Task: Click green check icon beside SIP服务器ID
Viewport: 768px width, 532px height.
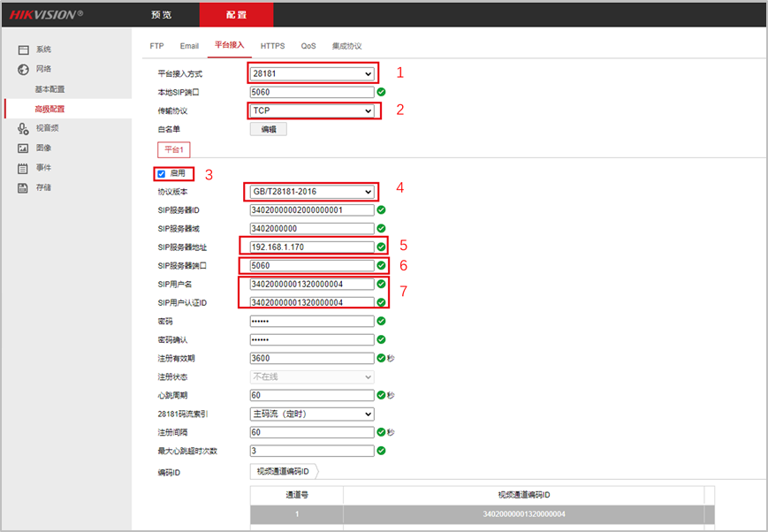Action: coord(381,209)
